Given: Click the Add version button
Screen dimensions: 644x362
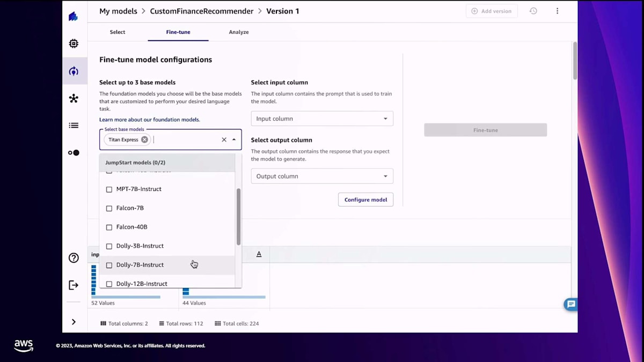Looking at the screenshot, I should pyautogui.click(x=492, y=11).
